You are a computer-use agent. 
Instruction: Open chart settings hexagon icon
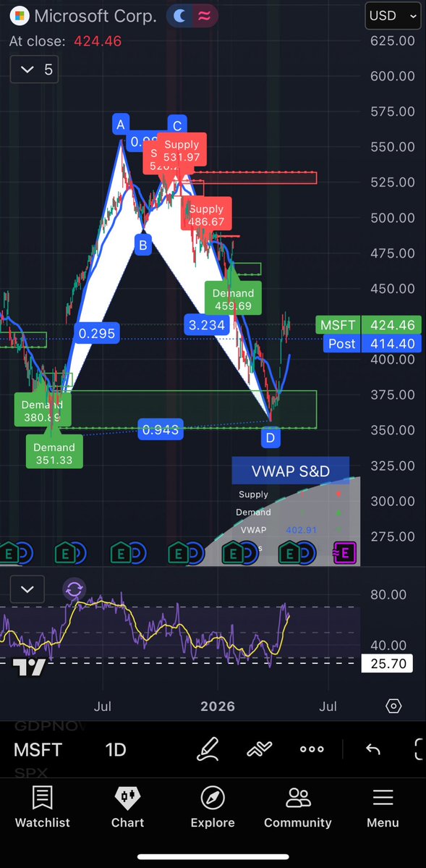[x=393, y=706]
